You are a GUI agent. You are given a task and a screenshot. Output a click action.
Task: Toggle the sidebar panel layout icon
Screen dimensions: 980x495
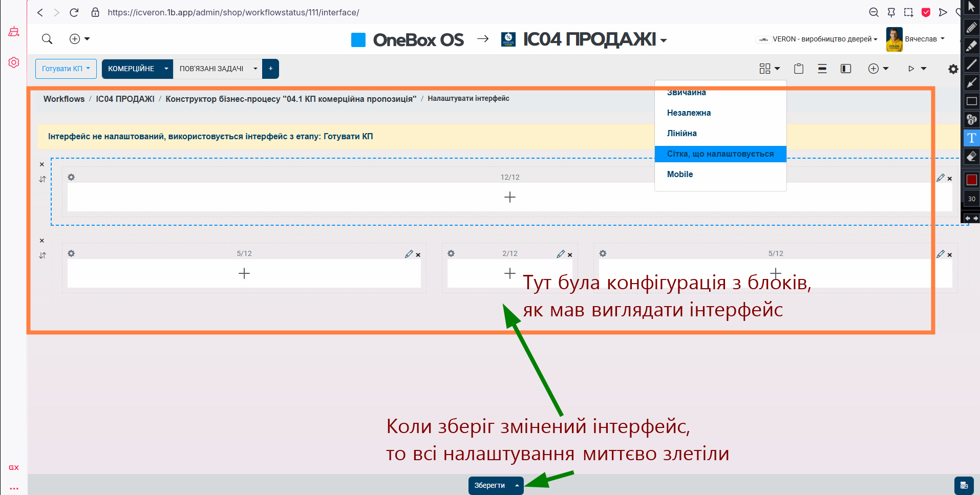pyautogui.click(x=846, y=69)
